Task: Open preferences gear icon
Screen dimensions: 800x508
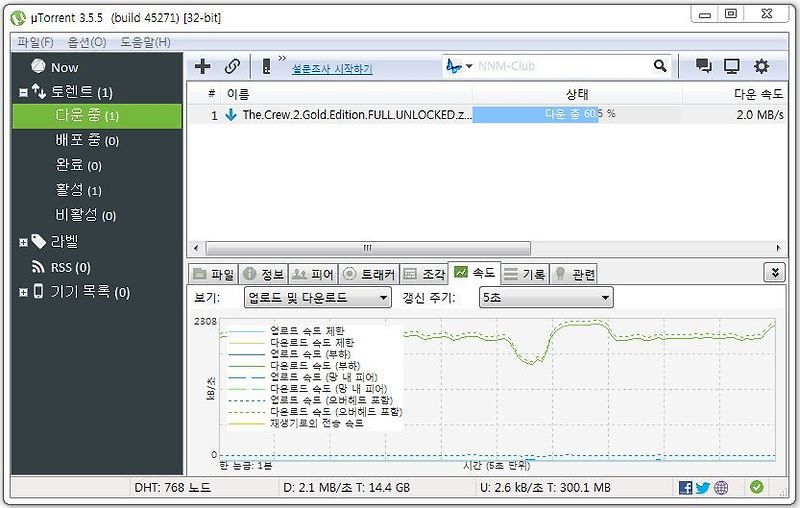Action: click(x=761, y=66)
